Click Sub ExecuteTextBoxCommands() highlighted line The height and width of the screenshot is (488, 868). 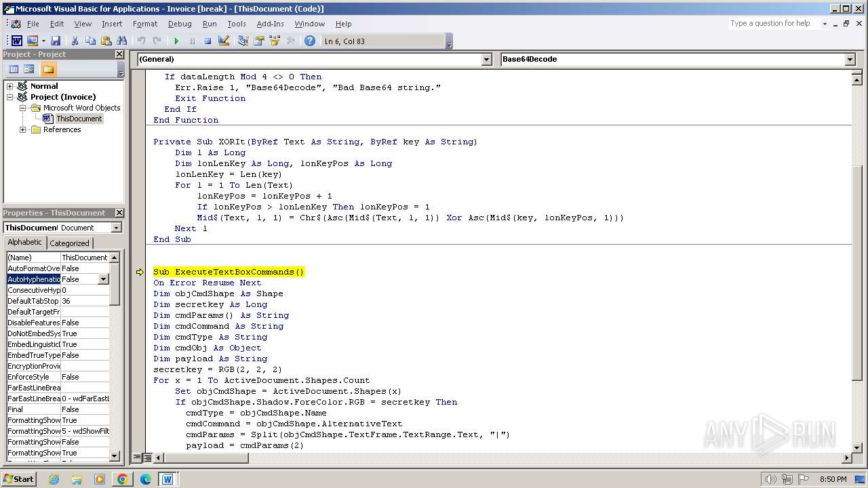pyautogui.click(x=229, y=272)
